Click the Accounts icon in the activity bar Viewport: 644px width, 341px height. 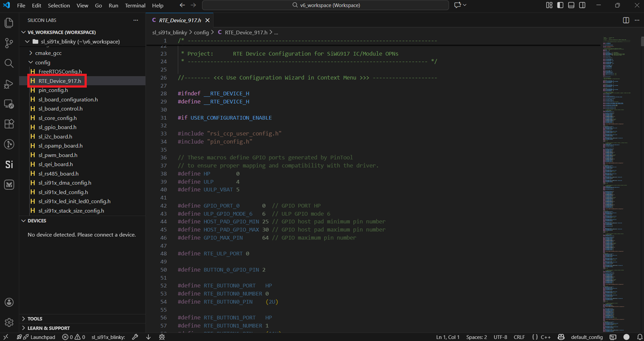click(8, 302)
